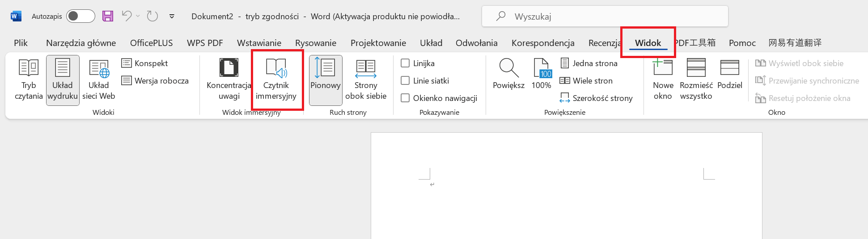Open the WPS PDF tab
Screen dimensions: 868x239
(205, 43)
